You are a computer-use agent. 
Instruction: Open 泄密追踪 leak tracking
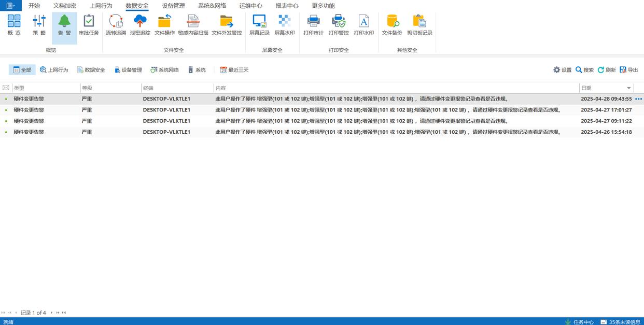point(140,25)
